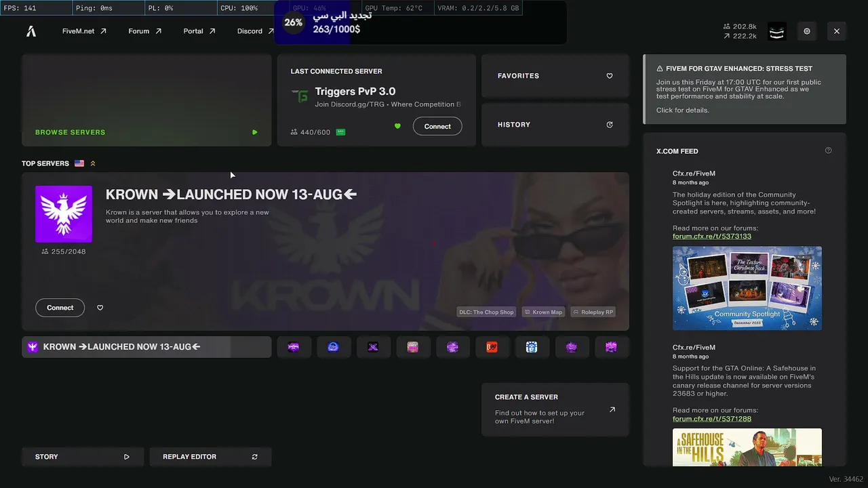This screenshot has width=868, height=488.
Task: Select the purple round server icon before the red 99 icon
Action: click(452, 347)
